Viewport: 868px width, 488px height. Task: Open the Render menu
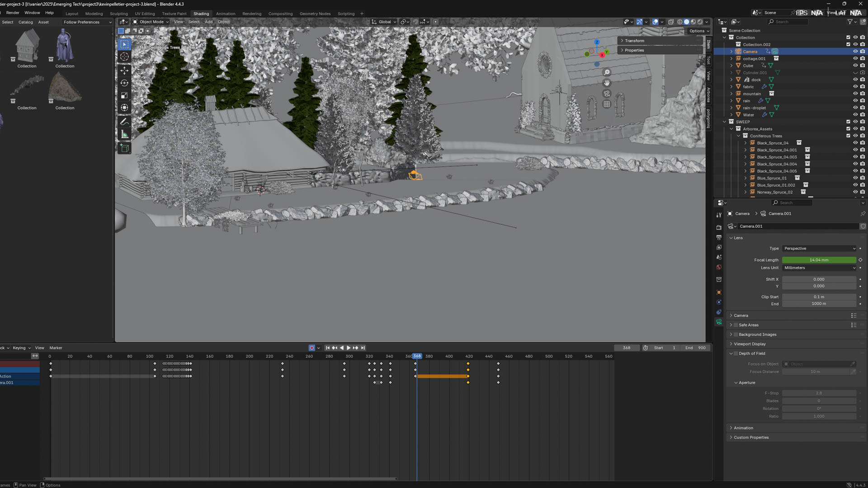tap(13, 13)
